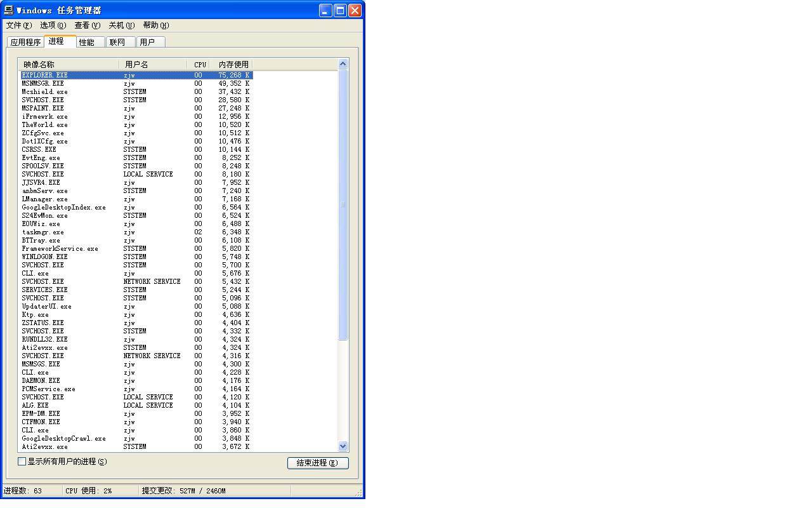This screenshot has width=812, height=508.
Task: Select the UpdaterUI.exe process
Action: (136, 306)
